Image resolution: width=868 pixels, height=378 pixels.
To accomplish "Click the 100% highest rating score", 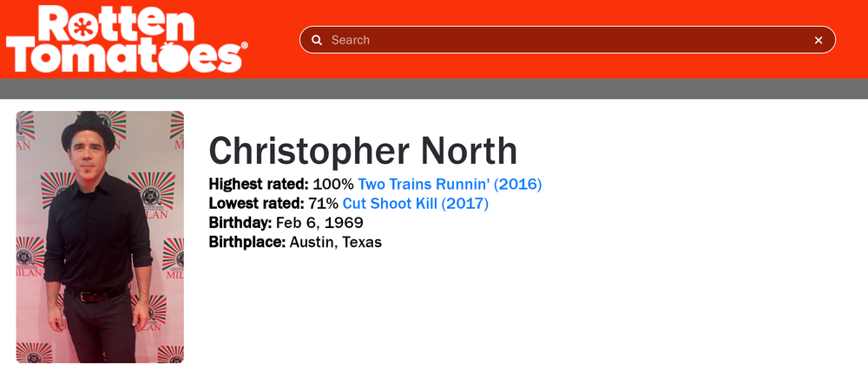I will click(x=333, y=184).
